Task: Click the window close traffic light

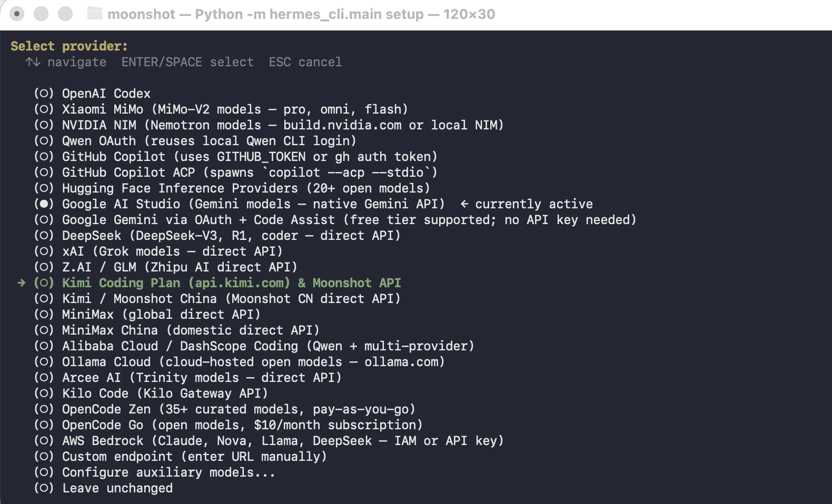Action: click(17, 14)
